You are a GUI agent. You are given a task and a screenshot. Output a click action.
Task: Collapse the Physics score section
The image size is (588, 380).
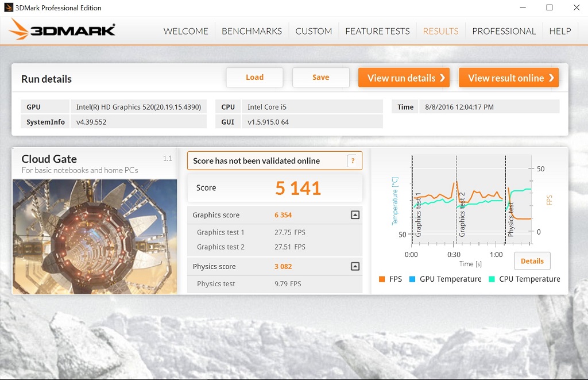click(x=355, y=266)
